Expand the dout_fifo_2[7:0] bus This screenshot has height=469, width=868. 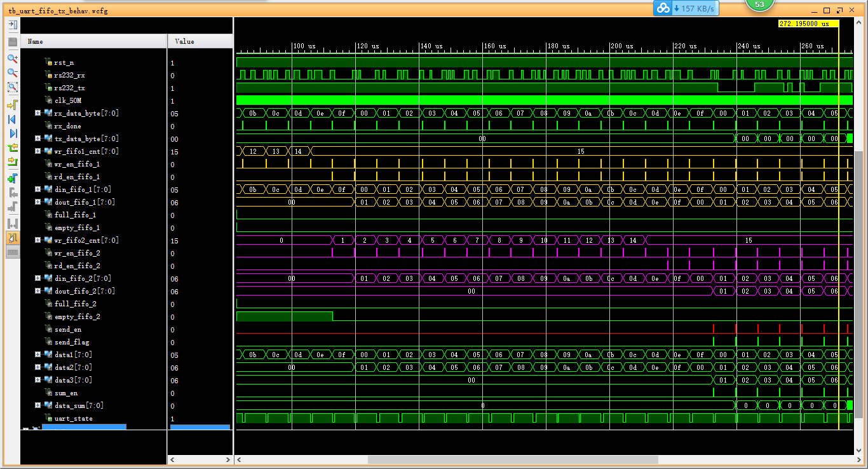[37, 291]
